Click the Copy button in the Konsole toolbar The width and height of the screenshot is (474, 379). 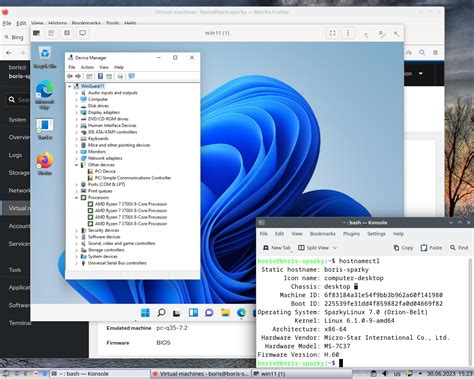click(403, 248)
